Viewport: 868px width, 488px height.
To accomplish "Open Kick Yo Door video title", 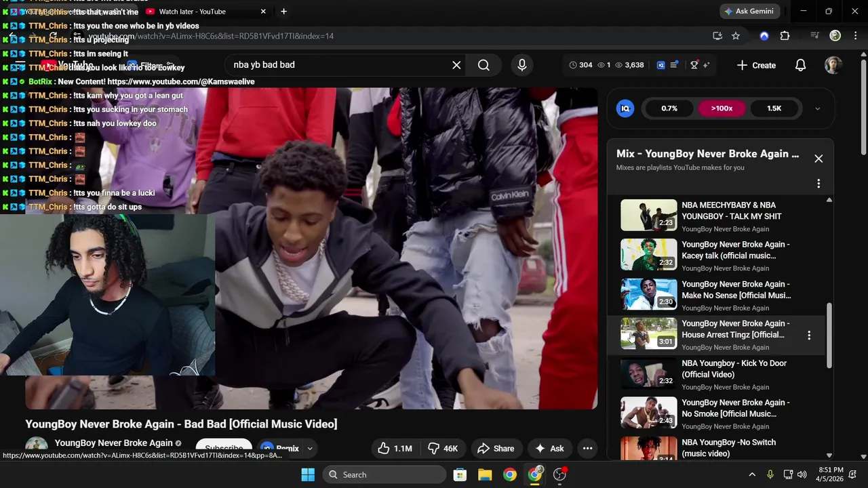I will coord(734,369).
